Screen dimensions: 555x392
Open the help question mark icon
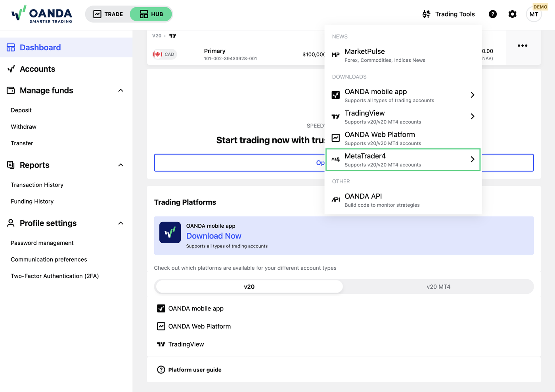point(493,14)
